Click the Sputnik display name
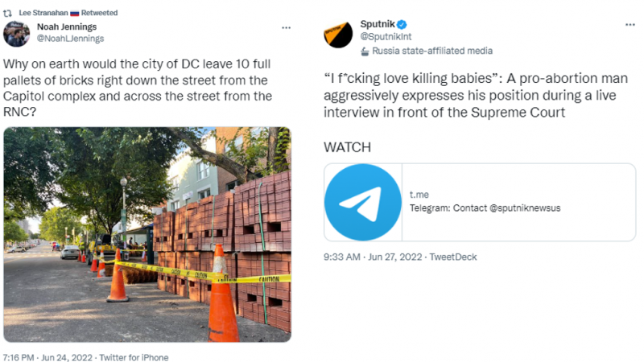Screen dimensions: 644x362 tap(378, 24)
